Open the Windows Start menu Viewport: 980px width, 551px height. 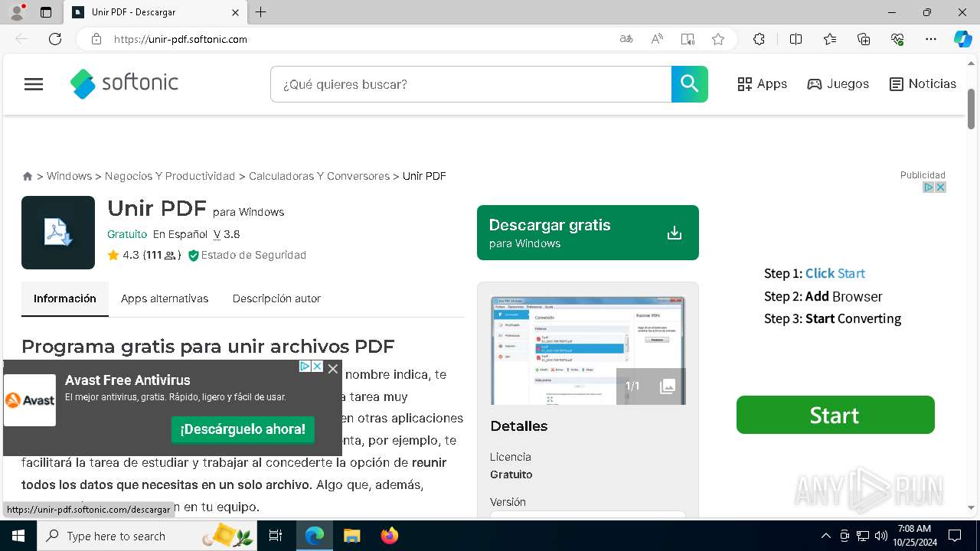(x=18, y=536)
